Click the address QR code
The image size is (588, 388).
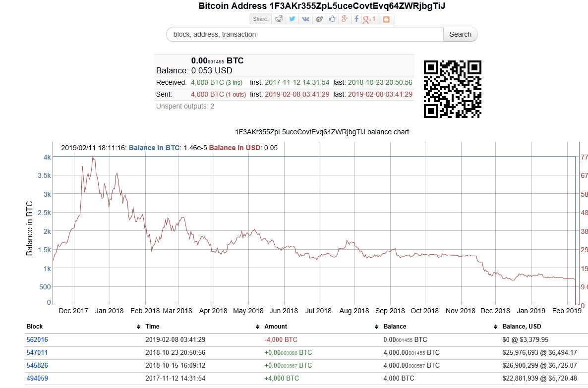click(452, 89)
